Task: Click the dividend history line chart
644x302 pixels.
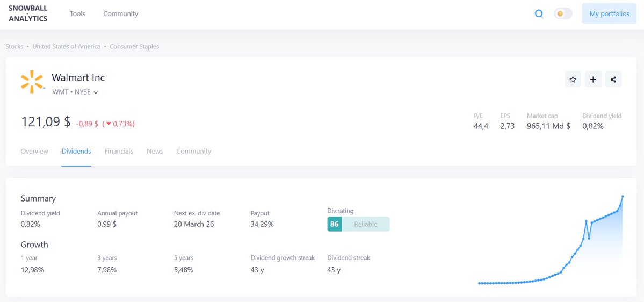Action: 551,240
